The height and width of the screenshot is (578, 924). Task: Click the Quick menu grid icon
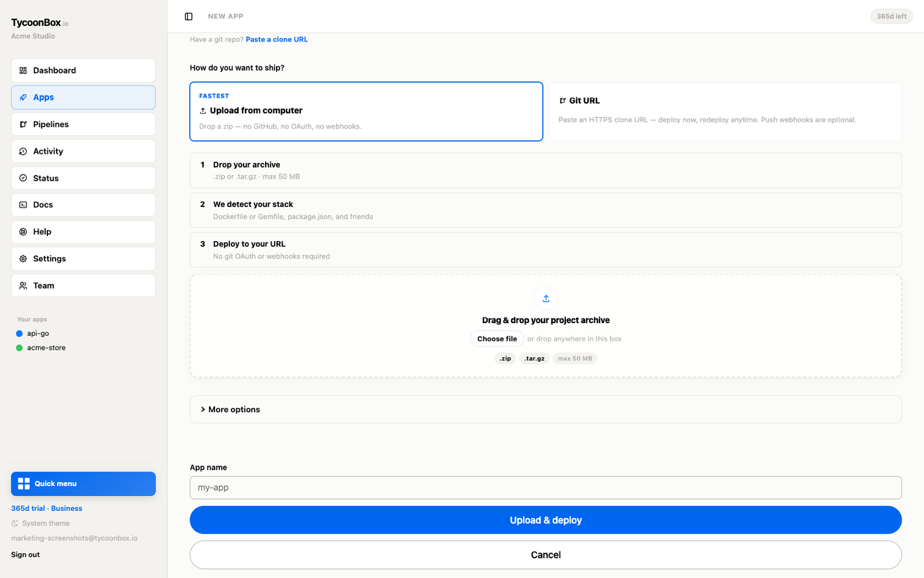[x=24, y=484]
